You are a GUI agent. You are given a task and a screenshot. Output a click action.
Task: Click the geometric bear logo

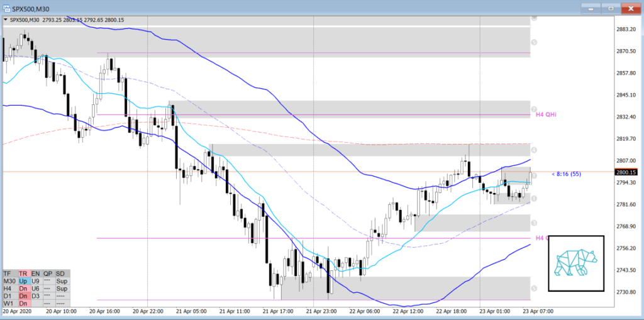(x=575, y=263)
